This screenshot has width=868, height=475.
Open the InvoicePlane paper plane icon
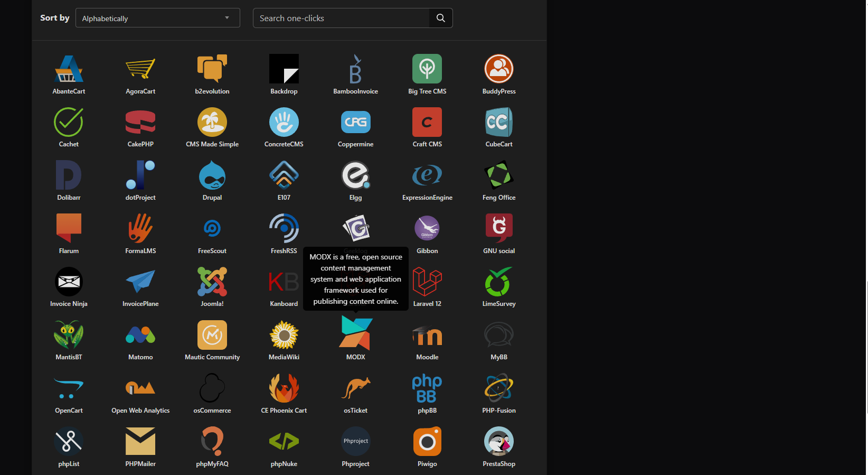coord(140,282)
